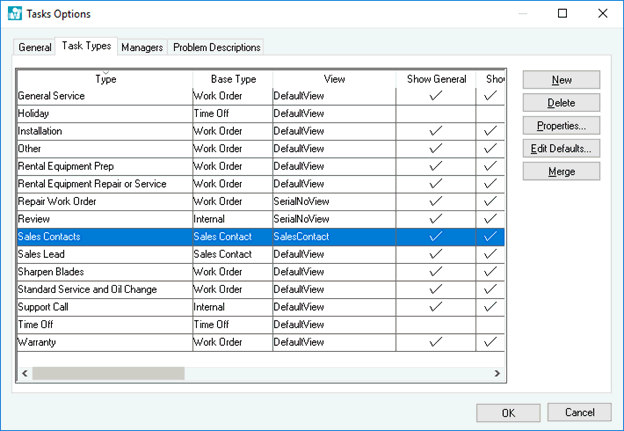Open the Problem Descriptions tab
The height and width of the screenshot is (431, 624).
click(x=216, y=47)
